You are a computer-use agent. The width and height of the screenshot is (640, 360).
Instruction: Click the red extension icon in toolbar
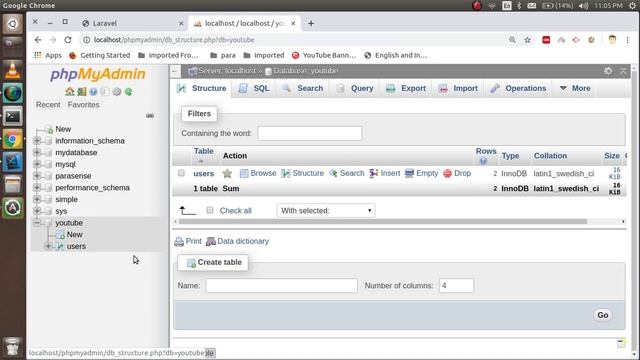tap(546, 40)
